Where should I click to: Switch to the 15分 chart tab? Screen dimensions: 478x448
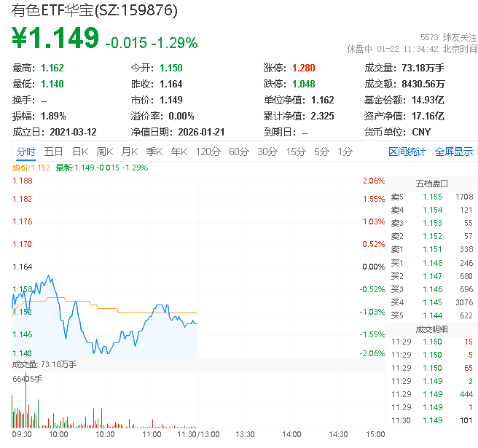(295, 152)
